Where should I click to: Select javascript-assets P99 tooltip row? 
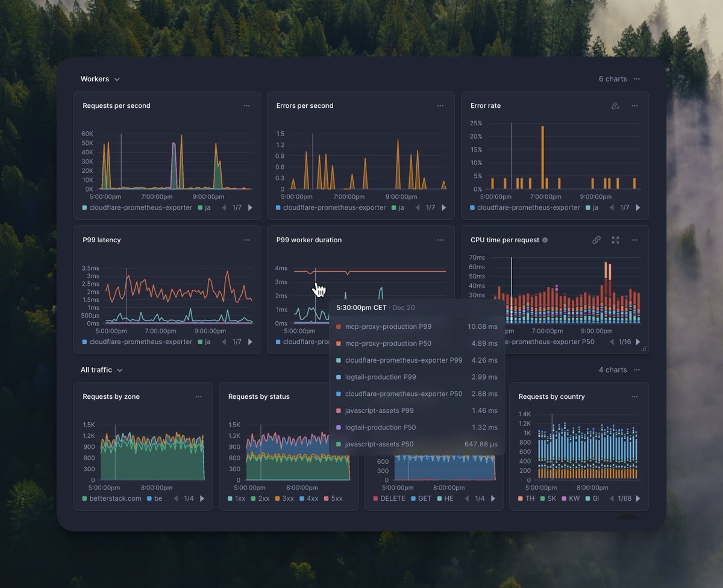[417, 411]
